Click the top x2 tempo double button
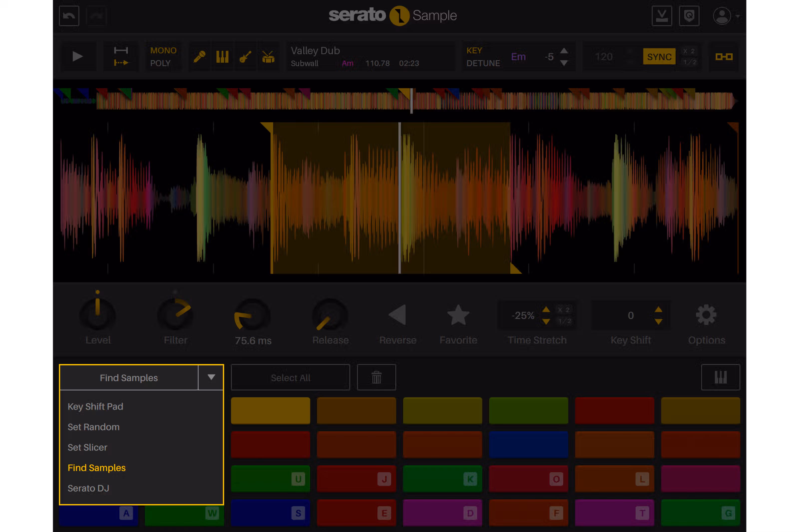This screenshot has height=532, width=799. tap(689, 51)
